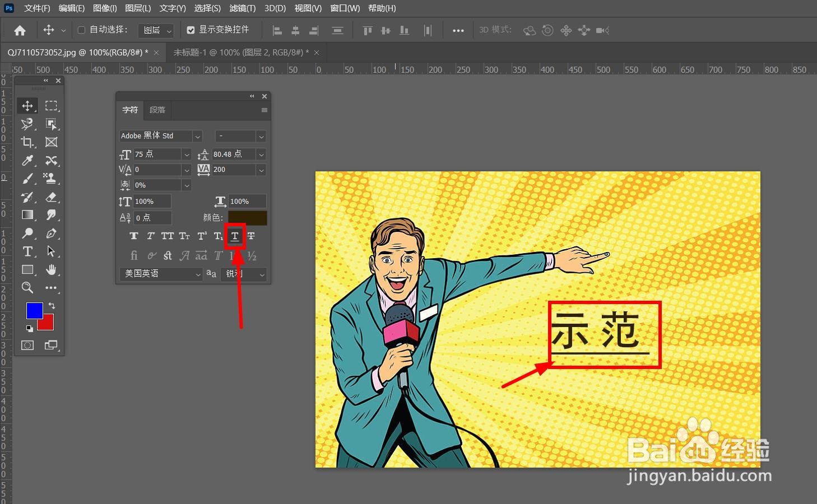Select the Dodge tool

(27, 234)
